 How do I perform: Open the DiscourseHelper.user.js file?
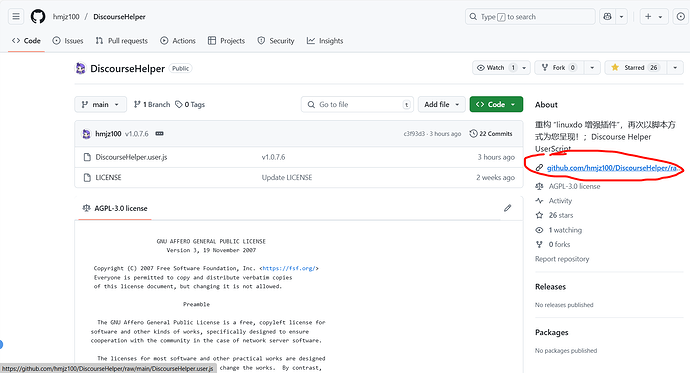pos(131,157)
